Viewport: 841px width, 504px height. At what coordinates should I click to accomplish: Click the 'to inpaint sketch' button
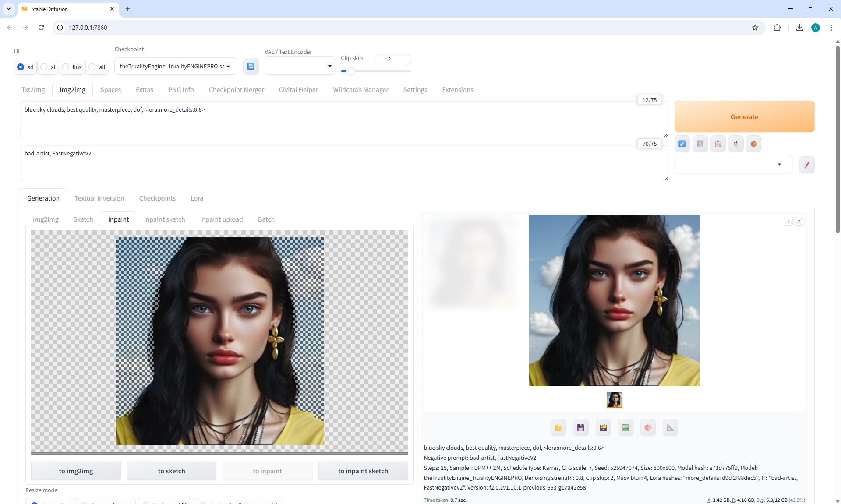pyautogui.click(x=363, y=471)
